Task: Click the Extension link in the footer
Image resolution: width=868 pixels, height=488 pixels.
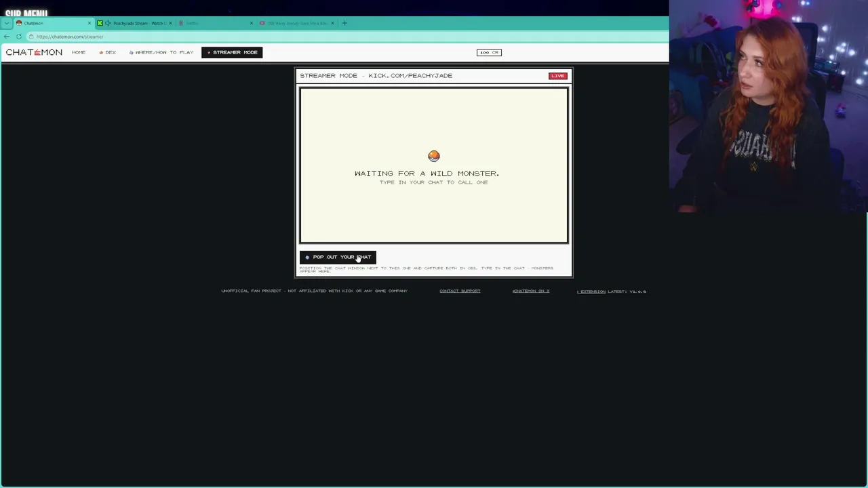Action: pos(591,291)
